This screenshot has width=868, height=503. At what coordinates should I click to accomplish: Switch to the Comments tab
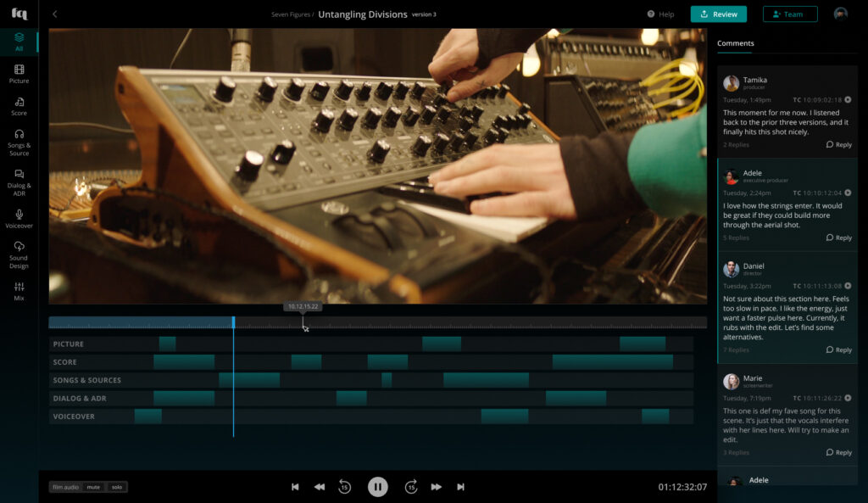(x=735, y=43)
